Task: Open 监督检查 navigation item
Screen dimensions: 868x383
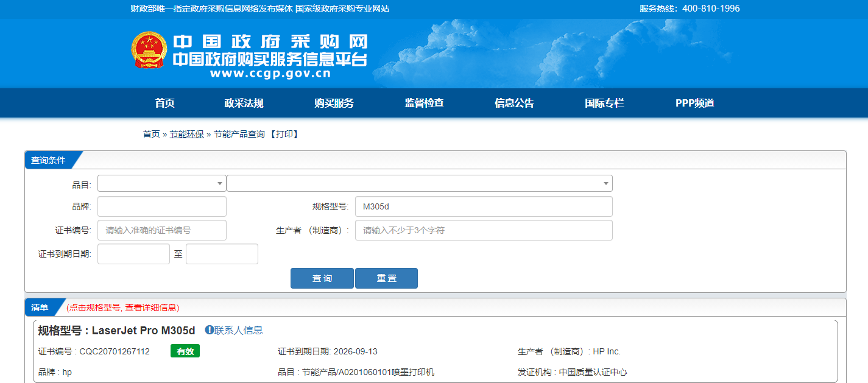Action: pyautogui.click(x=424, y=103)
